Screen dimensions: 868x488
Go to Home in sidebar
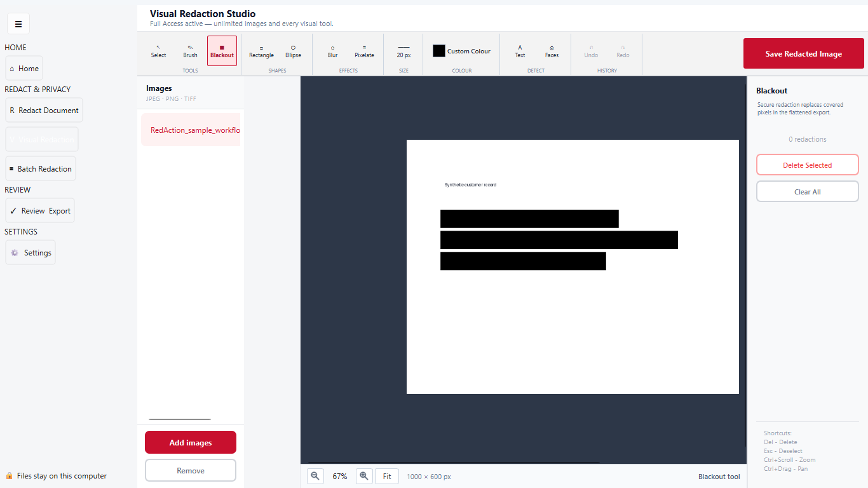pos(24,68)
